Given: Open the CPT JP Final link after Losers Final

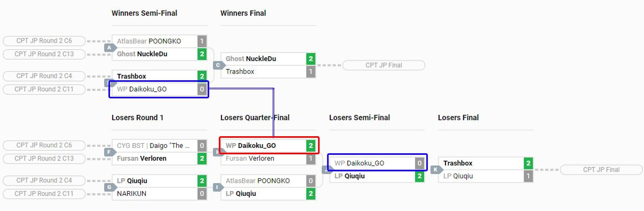Looking at the screenshot, I should pyautogui.click(x=601, y=169).
